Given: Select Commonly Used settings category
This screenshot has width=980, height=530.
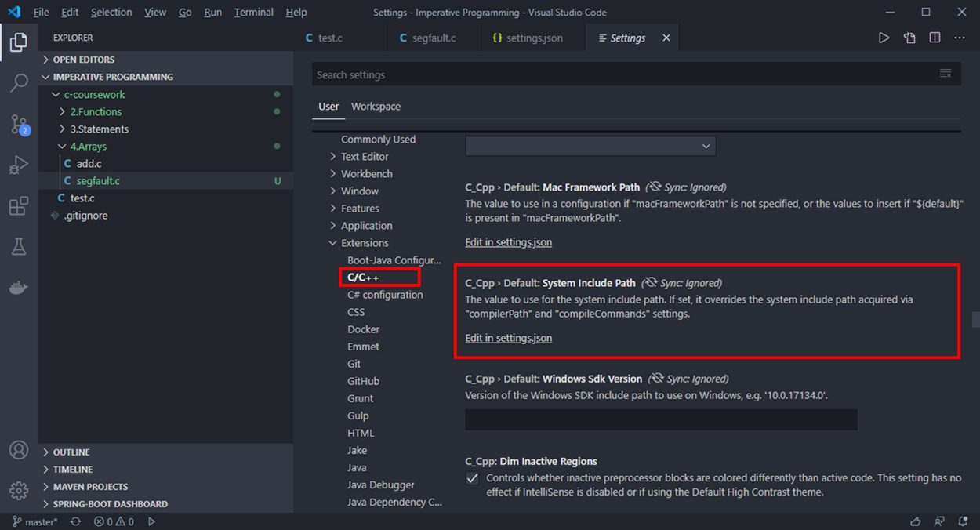Looking at the screenshot, I should click(x=378, y=140).
